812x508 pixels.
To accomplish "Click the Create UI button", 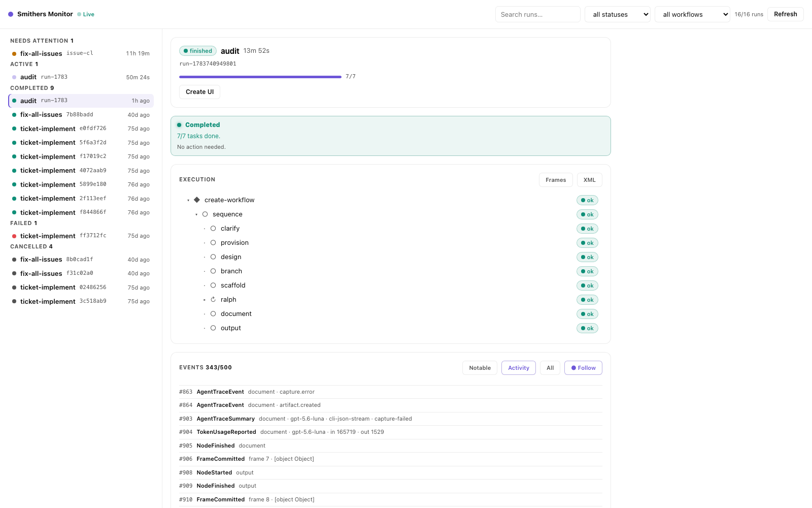I will (x=199, y=92).
